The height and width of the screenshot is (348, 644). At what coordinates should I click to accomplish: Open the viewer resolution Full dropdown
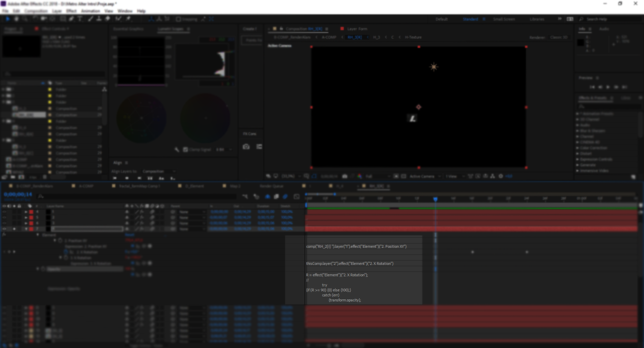pyautogui.click(x=376, y=176)
